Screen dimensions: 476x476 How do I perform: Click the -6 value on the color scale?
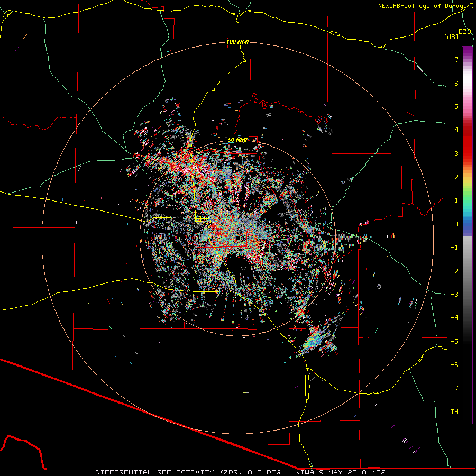pos(454,364)
